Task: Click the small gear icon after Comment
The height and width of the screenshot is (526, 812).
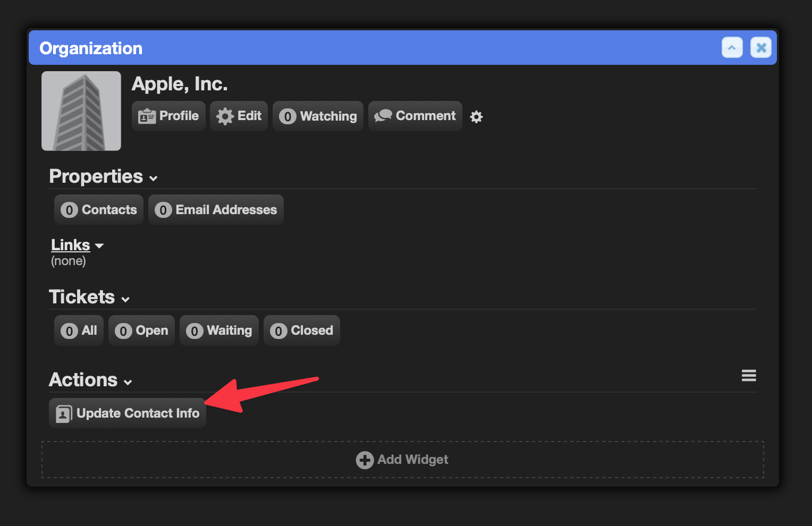Action: 477,117
